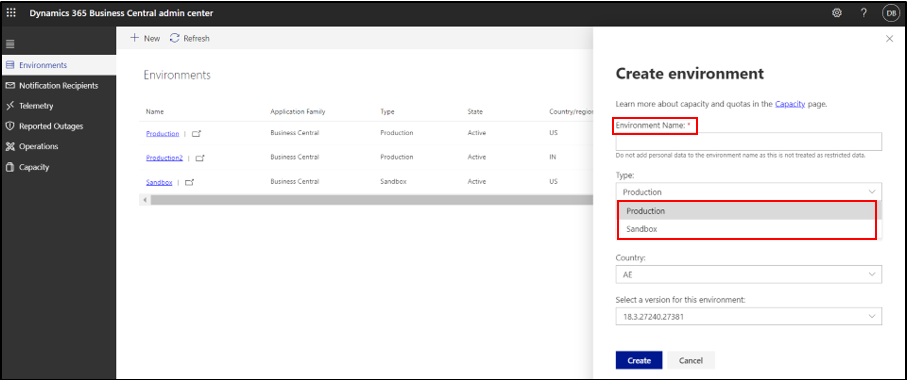The height and width of the screenshot is (380, 907).
Task: Go to Telemetry in the sidebar
Action: [x=58, y=106]
